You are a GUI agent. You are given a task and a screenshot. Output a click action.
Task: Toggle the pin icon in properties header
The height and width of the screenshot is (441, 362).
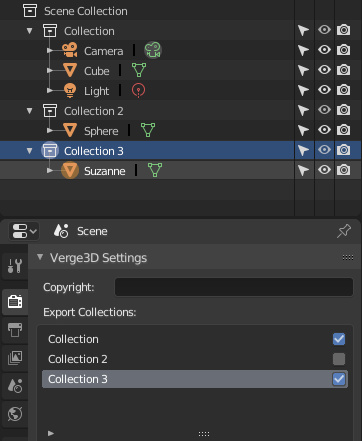(344, 231)
